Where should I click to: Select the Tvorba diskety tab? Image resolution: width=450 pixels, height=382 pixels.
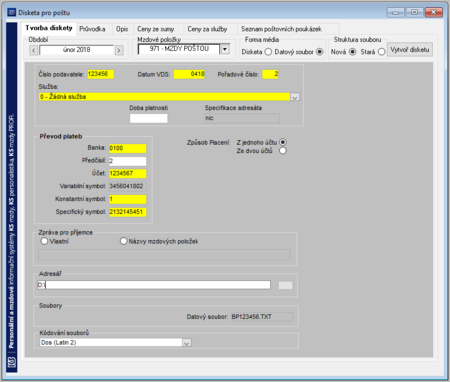[49, 28]
